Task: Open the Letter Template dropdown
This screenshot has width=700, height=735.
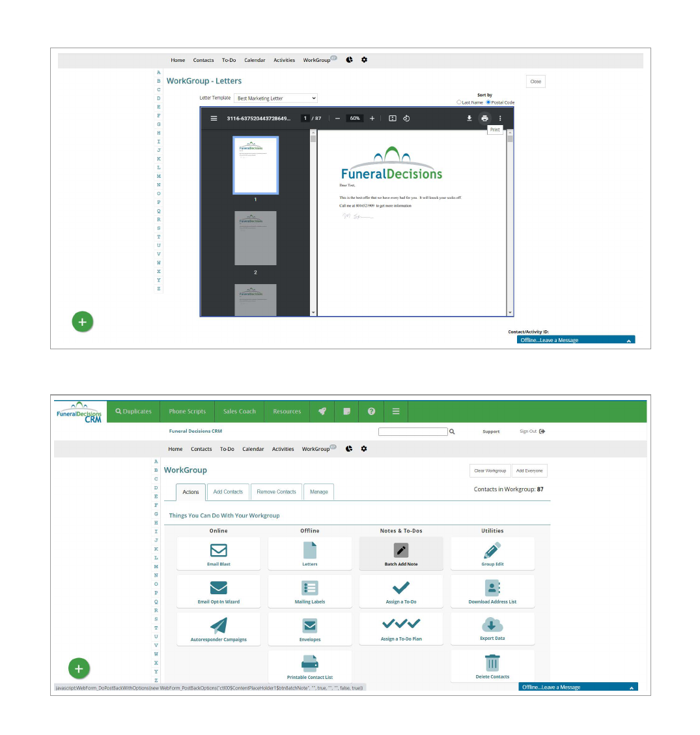Action: (x=275, y=98)
